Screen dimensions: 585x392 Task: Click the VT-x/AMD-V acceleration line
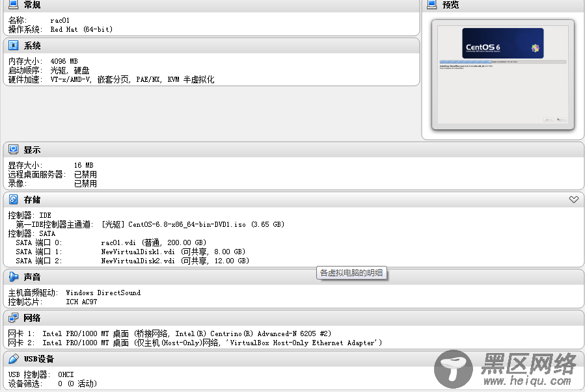click(x=133, y=79)
